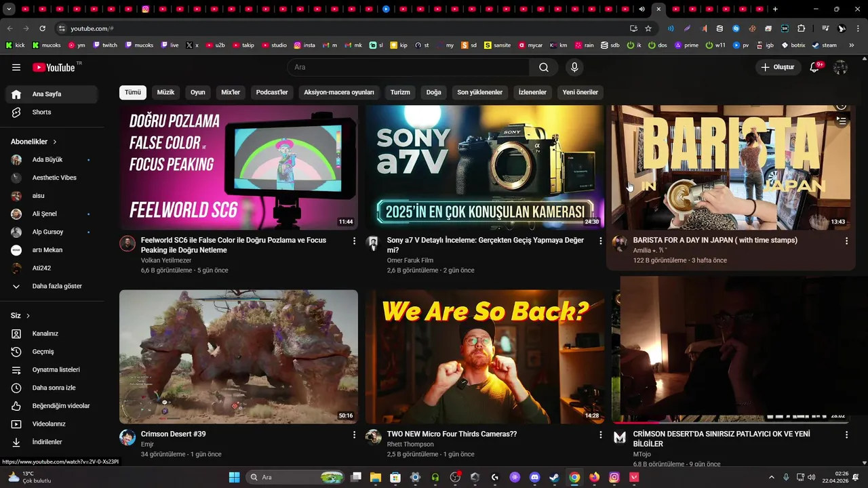Click the magnifier search button
Screen dimensions: 868x488
(x=544, y=67)
